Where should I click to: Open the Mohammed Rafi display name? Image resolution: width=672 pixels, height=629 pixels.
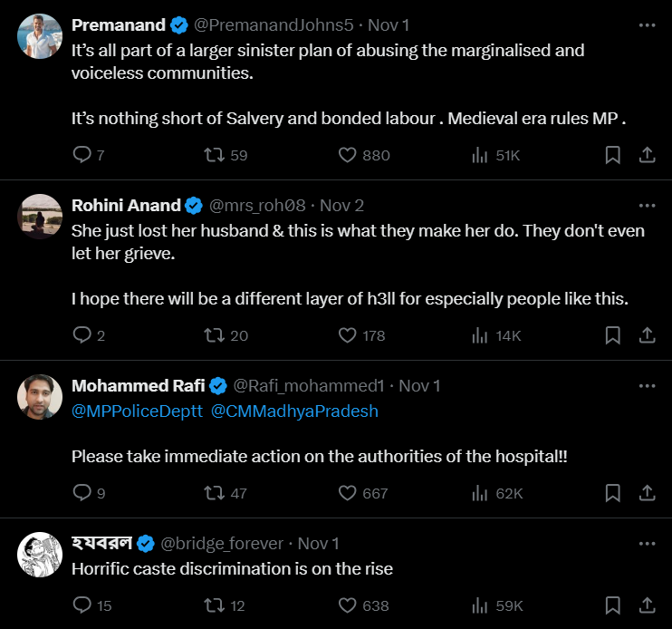(x=138, y=385)
